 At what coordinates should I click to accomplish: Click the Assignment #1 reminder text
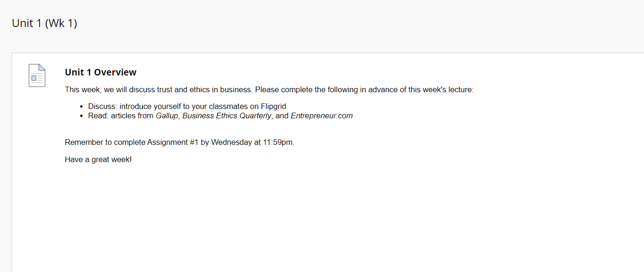point(180,143)
